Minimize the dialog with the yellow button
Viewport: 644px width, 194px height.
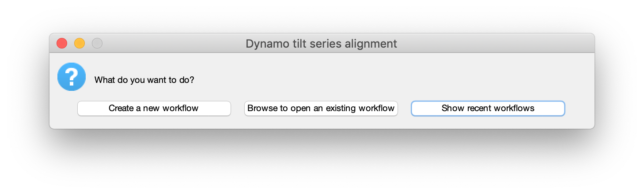click(x=80, y=43)
